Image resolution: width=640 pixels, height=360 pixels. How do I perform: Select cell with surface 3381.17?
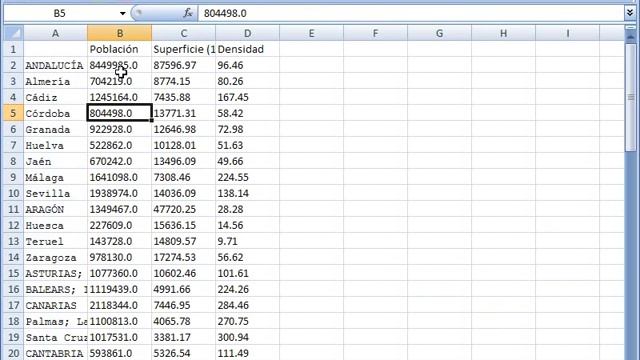coord(184,337)
